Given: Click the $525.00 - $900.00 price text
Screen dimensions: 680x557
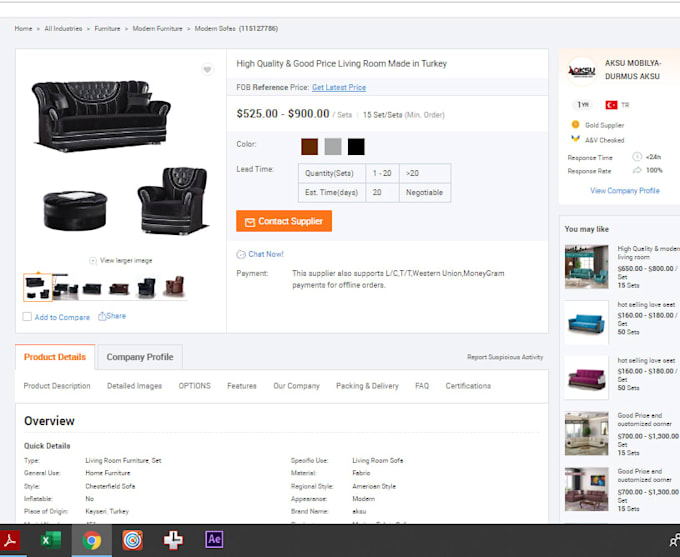Looking at the screenshot, I should [283, 114].
